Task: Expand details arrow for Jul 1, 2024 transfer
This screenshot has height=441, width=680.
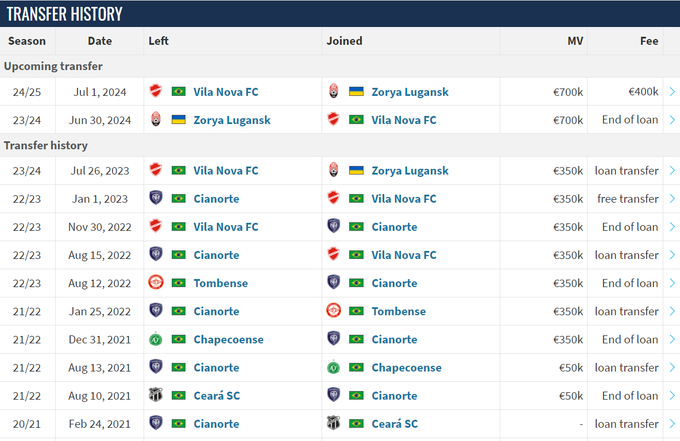Action: click(x=672, y=92)
